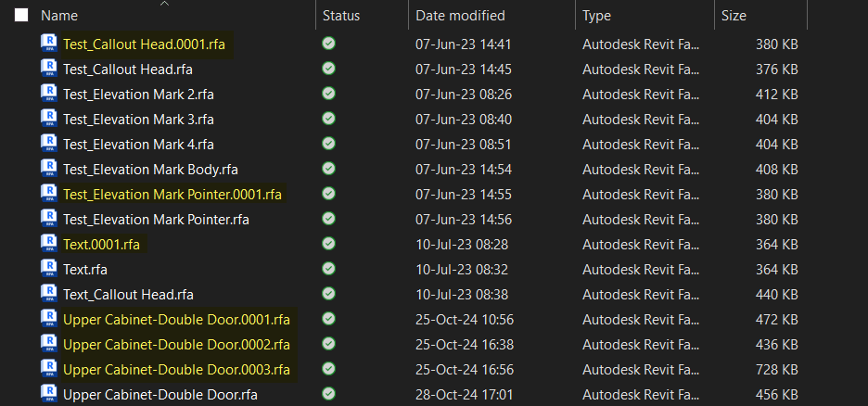Click sync status checkmark for Upper Cabinet-Double Door.0003.rfa
This screenshot has width=868, height=406.
tap(329, 368)
